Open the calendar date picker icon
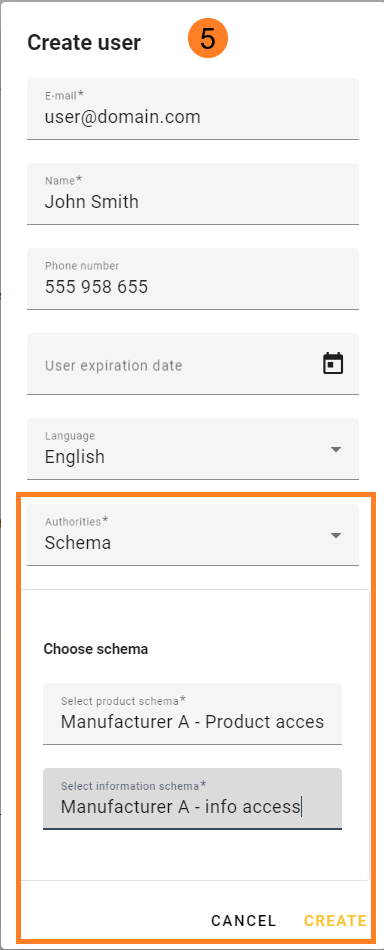Screen dimensions: 384x950 click(333, 364)
